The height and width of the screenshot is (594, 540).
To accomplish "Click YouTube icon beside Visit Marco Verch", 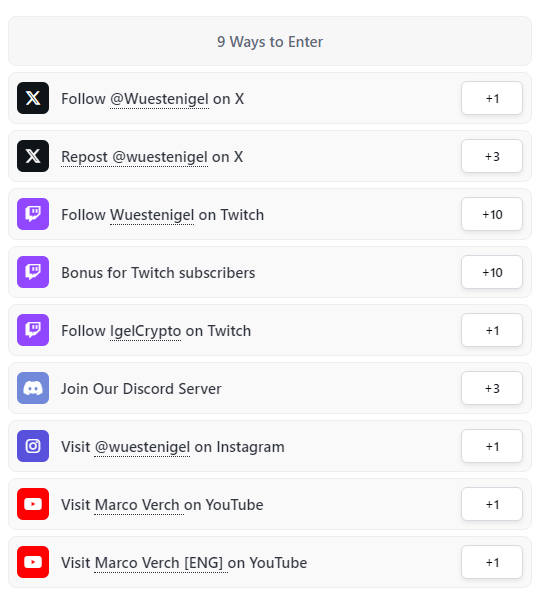I will click(33, 504).
